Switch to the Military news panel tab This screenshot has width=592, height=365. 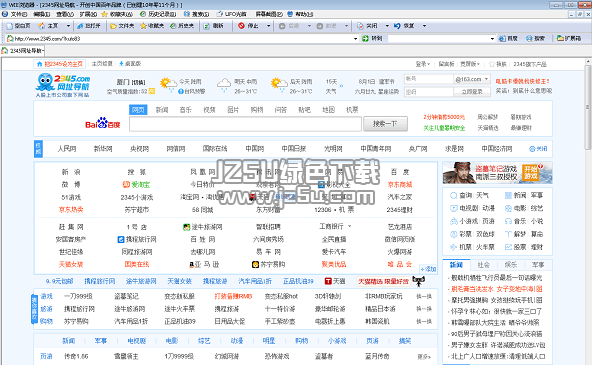(x=538, y=265)
